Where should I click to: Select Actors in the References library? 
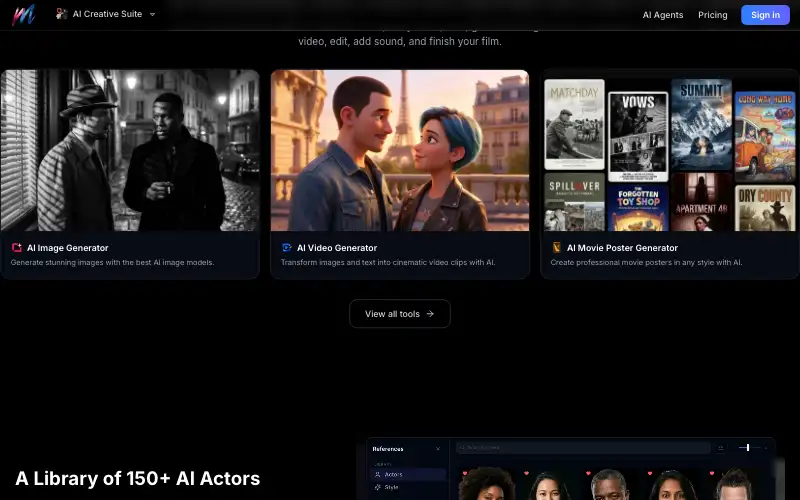tap(408, 474)
